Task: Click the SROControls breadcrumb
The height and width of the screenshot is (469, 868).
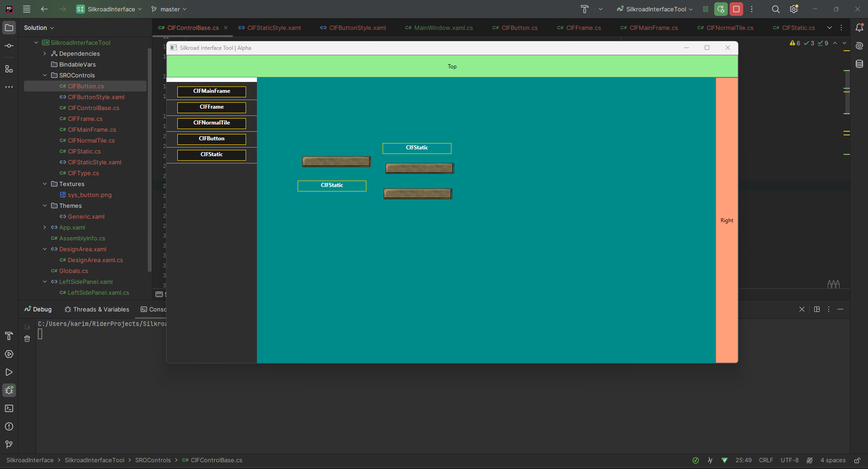Action: (x=153, y=460)
